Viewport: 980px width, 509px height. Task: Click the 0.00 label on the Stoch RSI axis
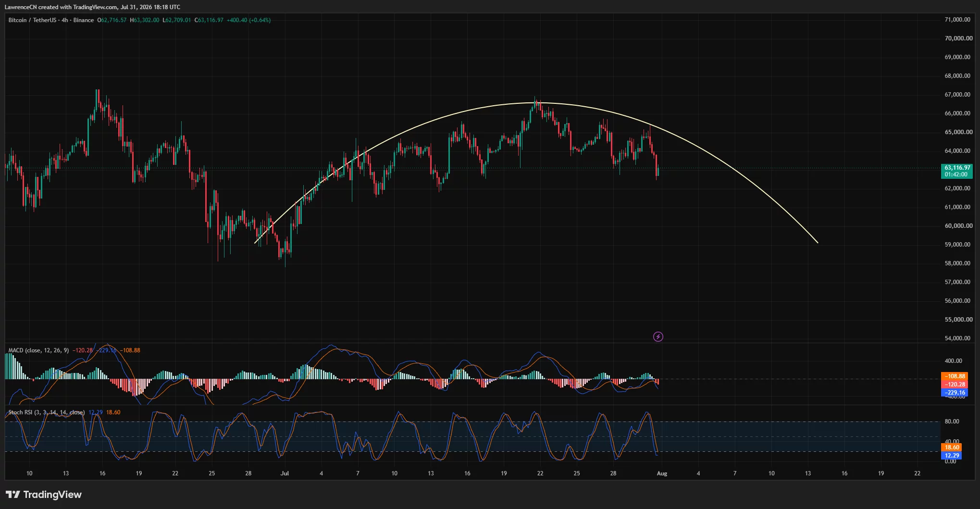coord(950,461)
